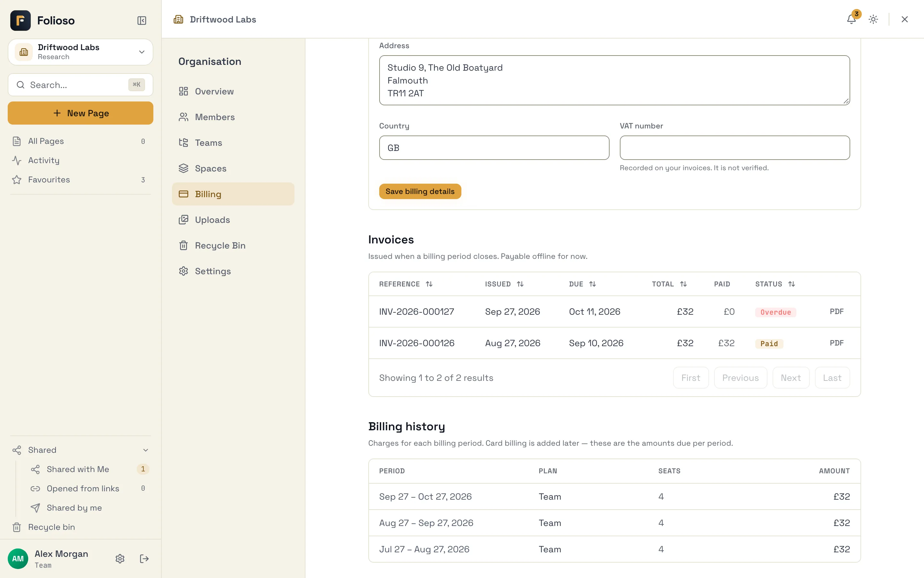Image resolution: width=924 pixels, height=578 pixels.
Task: Click the Address text area
Action: [x=614, y=80]
